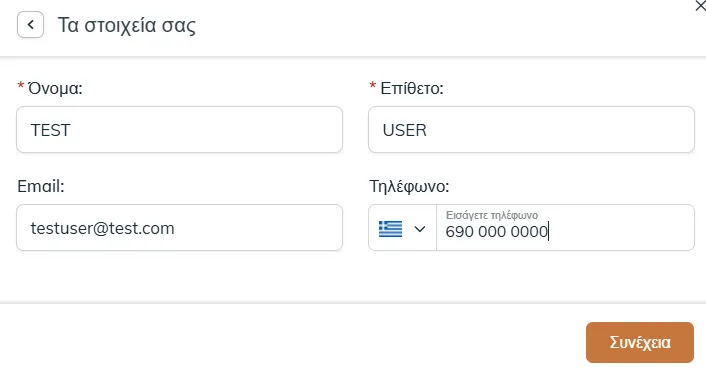Click the Email label
Image resolution: width=706 pixels, height=371 pixels.
pos(41,186)
